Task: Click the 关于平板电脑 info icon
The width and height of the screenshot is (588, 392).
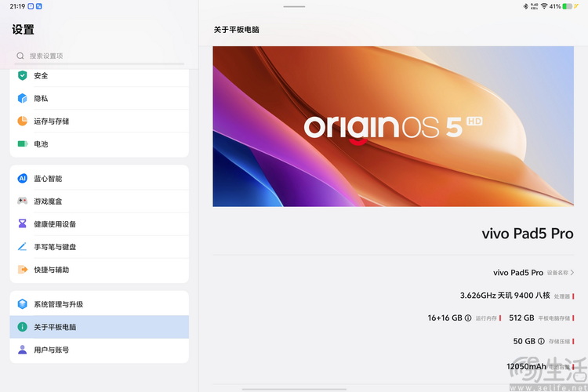Action: click(23, 327)
